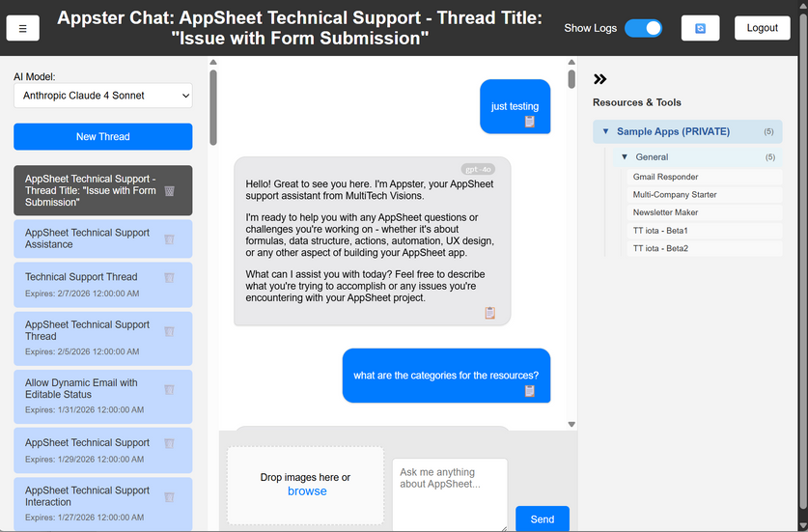Click the Logout button
The image size is (808, 532).
click(x=762, y=28)
